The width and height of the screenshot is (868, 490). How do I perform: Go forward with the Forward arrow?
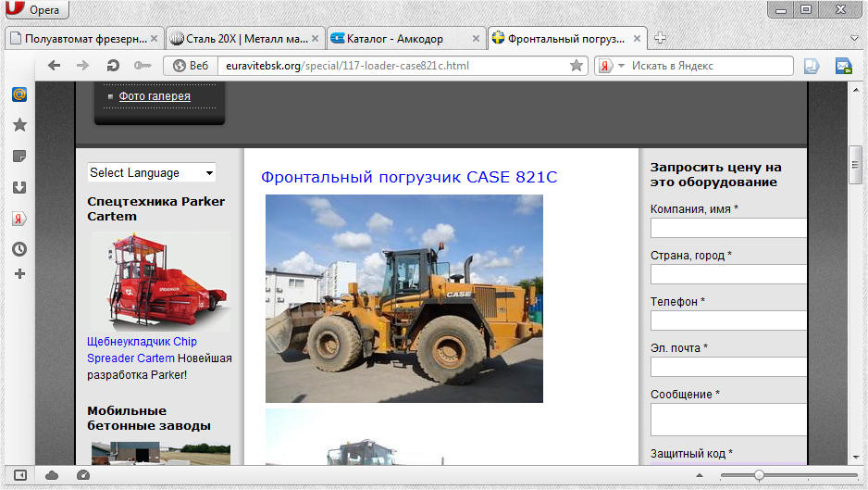point(82,66)
